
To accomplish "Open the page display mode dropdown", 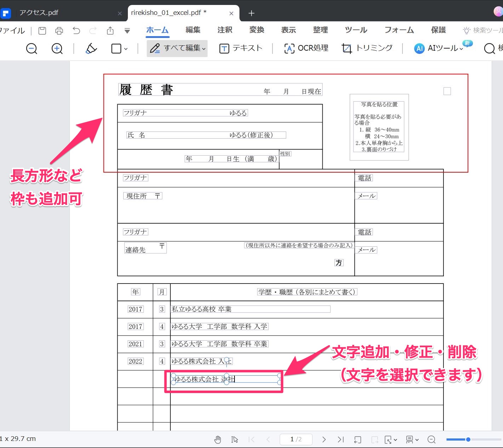I will tap(412, 439).
